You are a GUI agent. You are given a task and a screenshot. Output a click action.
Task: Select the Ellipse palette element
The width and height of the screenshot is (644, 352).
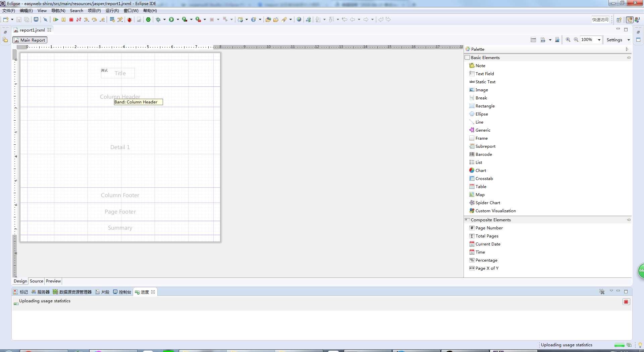click(479, 114)
